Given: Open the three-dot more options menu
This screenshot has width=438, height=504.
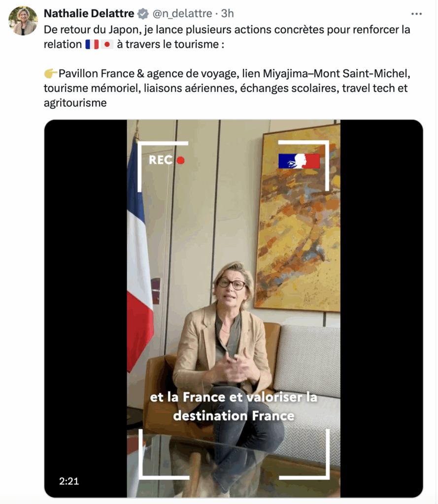Looking at the screenshot, I should [416, 14].
